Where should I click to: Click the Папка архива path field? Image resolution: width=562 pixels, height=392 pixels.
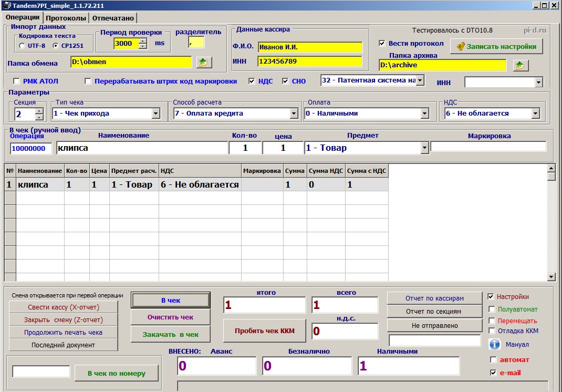coord(443,65)
